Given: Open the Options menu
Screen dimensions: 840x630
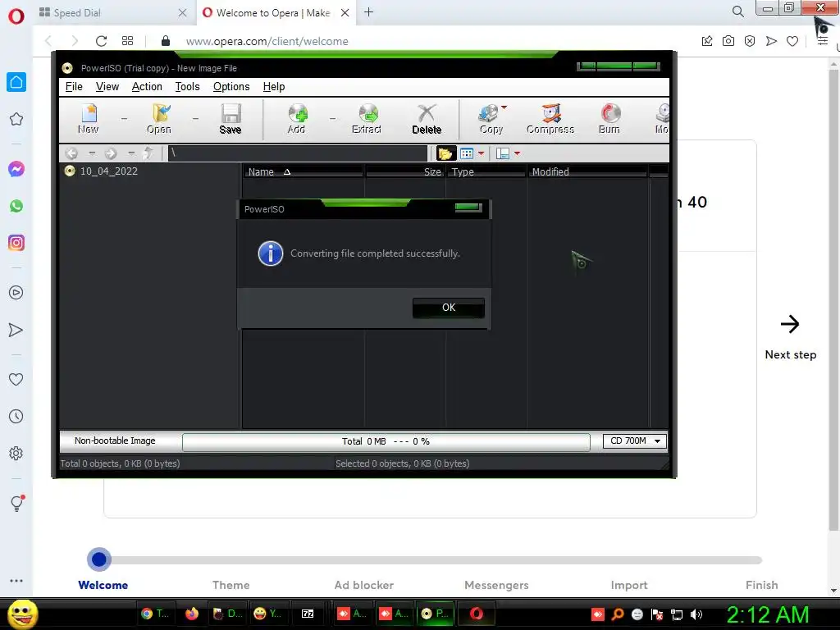Looking at the screenshot, I should pos(231,87).
